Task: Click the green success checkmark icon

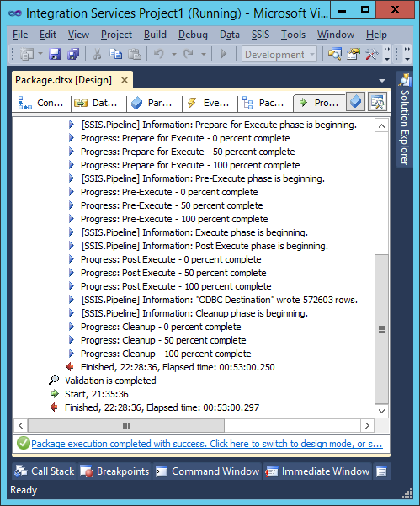Action: click(x=24, y=443)
